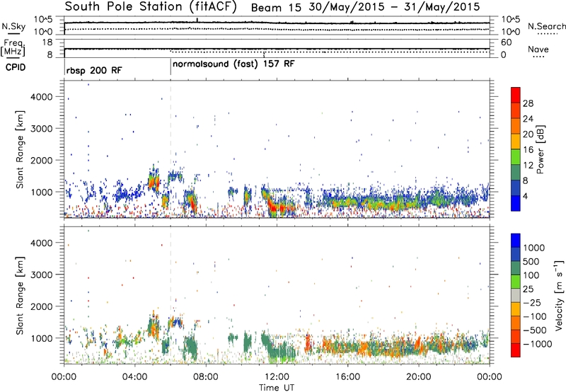Pick the dark green 8–12 dB power segment

[x=516, y=173]
